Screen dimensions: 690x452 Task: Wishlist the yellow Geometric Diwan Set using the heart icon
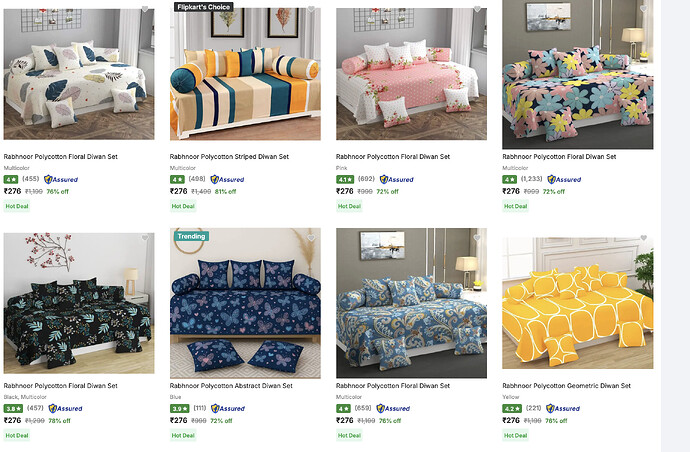click(644, 238)
